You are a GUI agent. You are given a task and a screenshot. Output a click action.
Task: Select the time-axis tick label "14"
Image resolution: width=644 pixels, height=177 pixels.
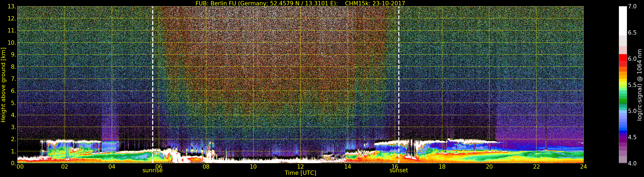[x=348, y=166]
